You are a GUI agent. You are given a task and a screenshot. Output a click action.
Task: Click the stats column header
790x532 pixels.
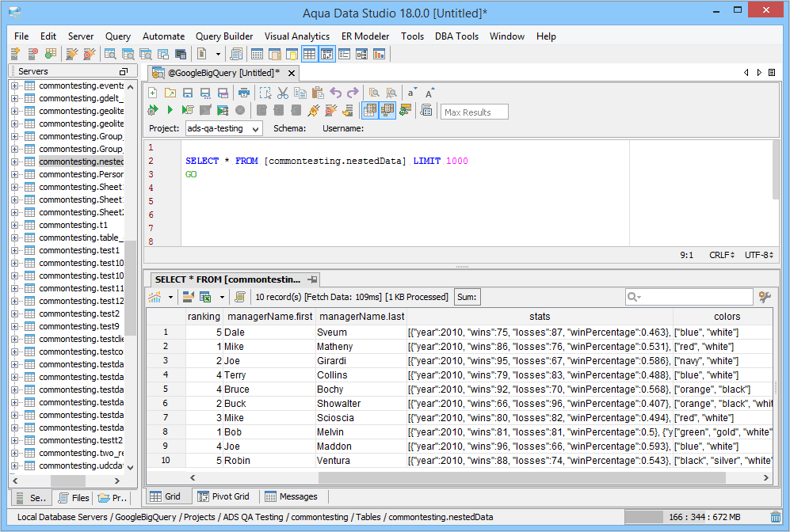[x=539, y=317]
